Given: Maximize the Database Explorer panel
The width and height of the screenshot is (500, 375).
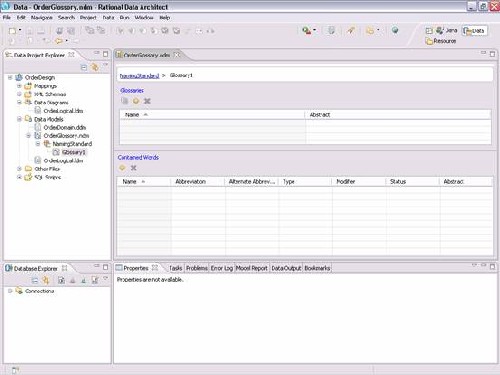Looking at the screenshot, I should (x=105, y=267).
